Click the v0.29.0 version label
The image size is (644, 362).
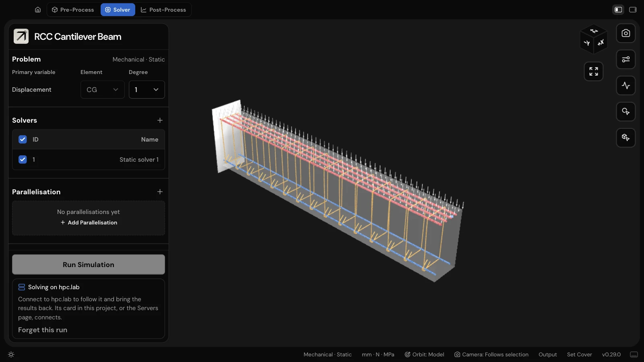click(611, 354)
